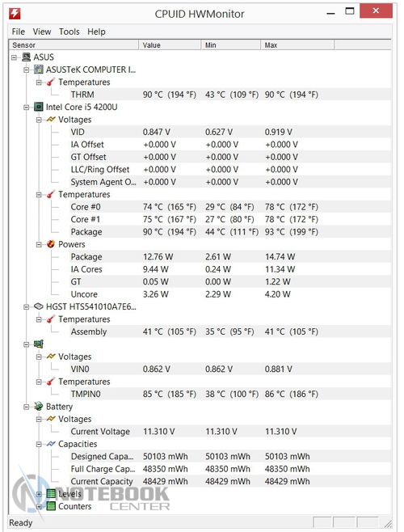This screenshot has height=532, width=404.
Task: Click the ASUSTeK motherboard icon
Action: (39, 70)
